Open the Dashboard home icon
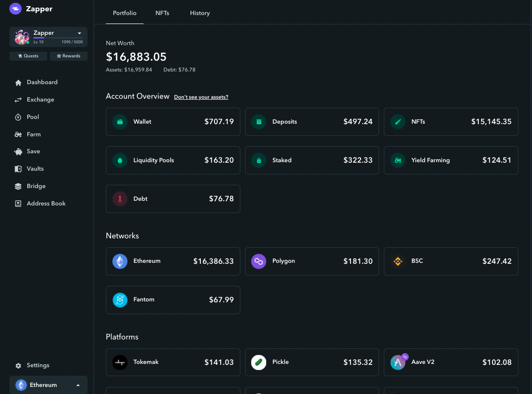Image resolution: width=532 pixels, height=394 pixels. [x=18, y=83]
